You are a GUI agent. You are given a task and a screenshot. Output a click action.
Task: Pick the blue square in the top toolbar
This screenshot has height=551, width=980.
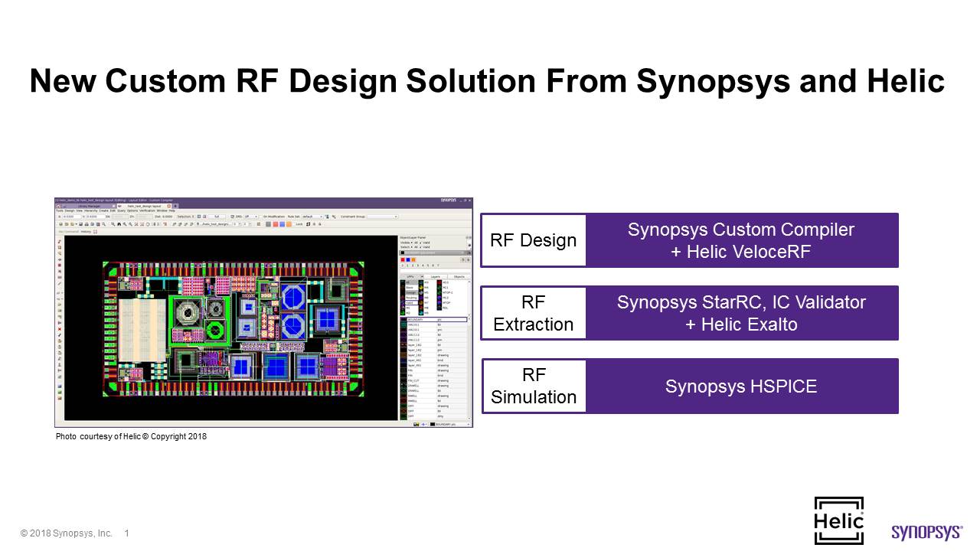click(x=283, y=224)
